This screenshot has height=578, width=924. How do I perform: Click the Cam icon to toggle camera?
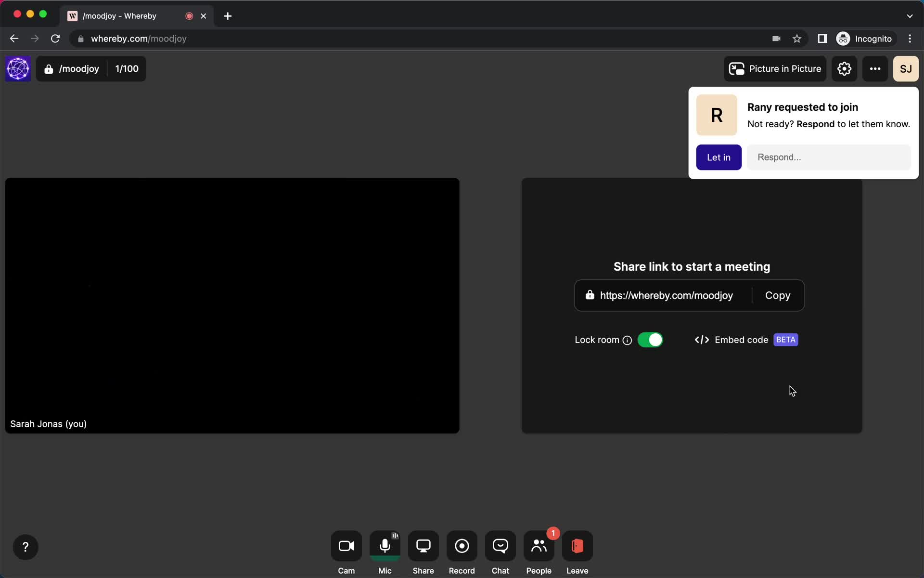tap(346, 546)
